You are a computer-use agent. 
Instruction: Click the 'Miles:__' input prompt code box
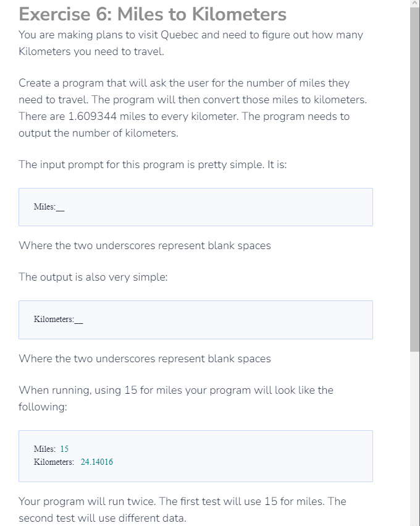[195, 207]
